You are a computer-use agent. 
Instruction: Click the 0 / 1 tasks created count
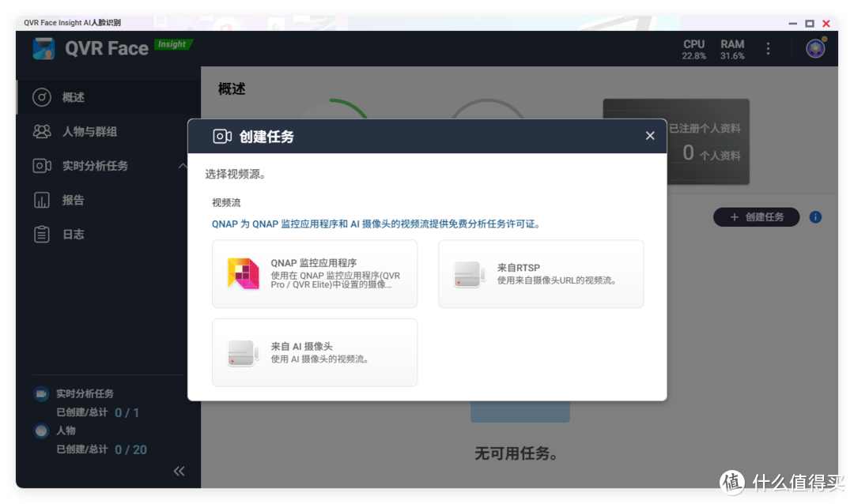[127, 412]
